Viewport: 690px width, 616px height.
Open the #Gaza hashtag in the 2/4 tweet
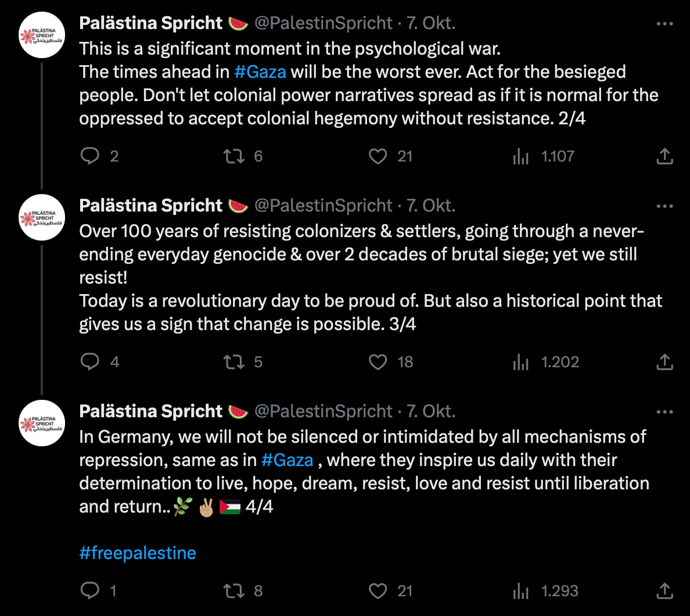click(260, 72)
